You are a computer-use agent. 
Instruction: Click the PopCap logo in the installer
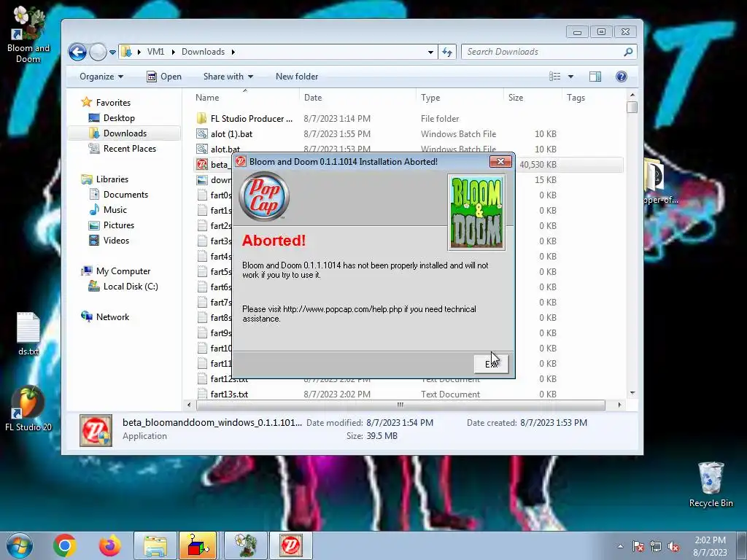[x=264, y=196]
